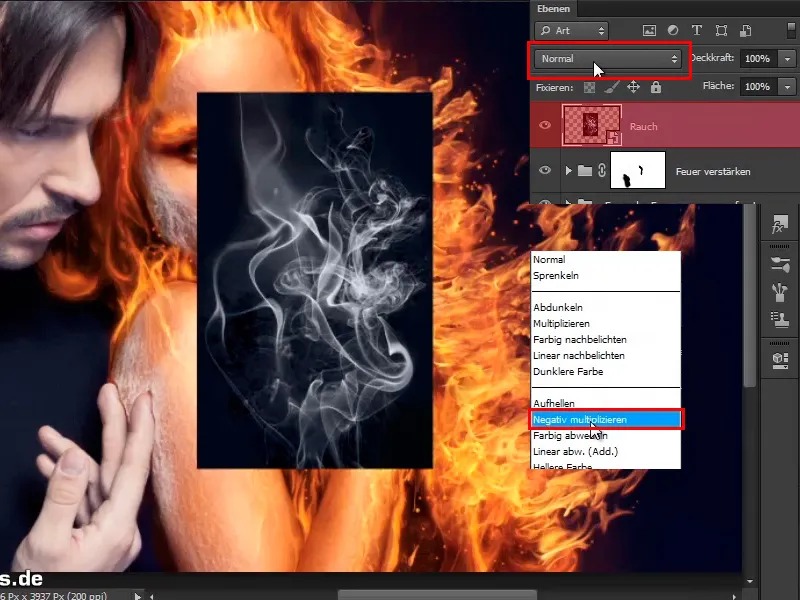Screen dimensions: 800x600
Task: Open the Brush panel icon
Action: 780,264
